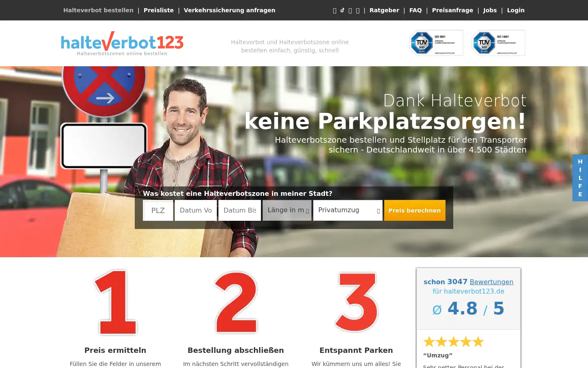Click the "keine Parkplatzsorgen!" headline

[385, 121]
